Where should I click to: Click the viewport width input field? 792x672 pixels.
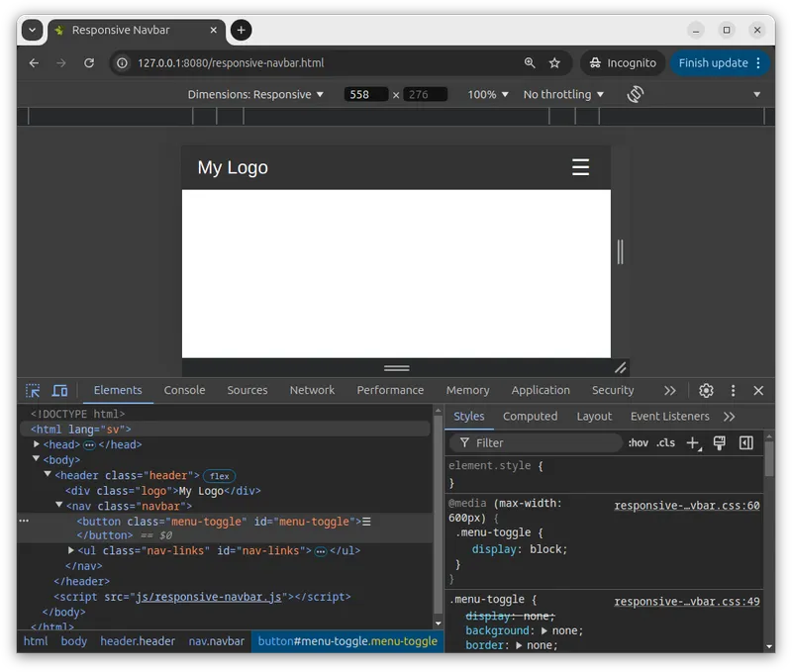[x=365, y=95]
